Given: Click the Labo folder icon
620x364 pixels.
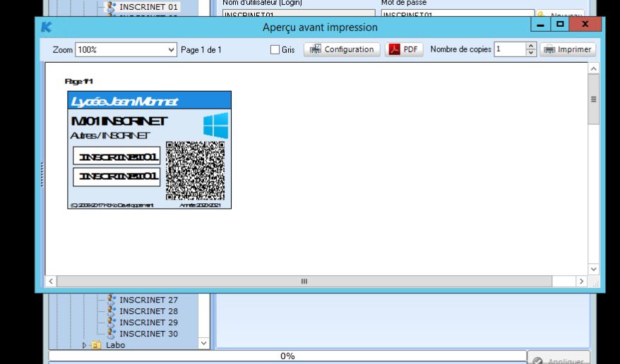Looking at the screenshot, I should [x=96, y=345].
